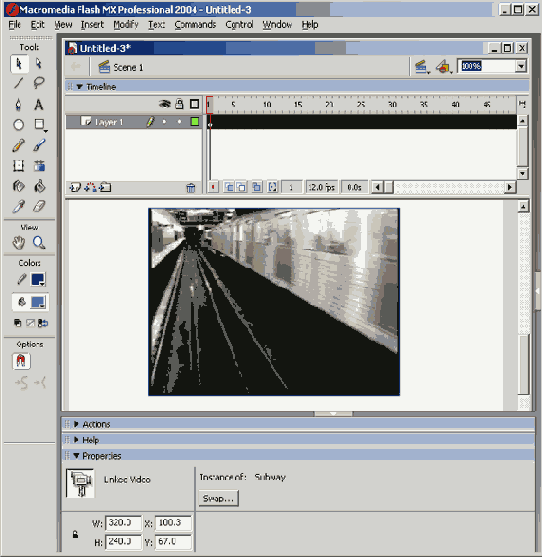Image resolution: width=542 pixels, height=557 pixels.
Task: Select the Eraser tool
Action: (39, 206)
